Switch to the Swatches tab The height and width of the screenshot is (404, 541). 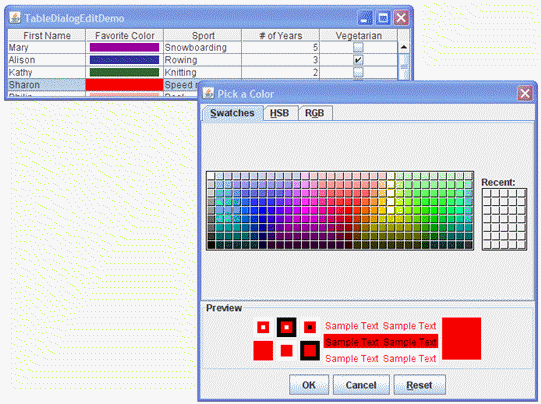coord(232,113)
